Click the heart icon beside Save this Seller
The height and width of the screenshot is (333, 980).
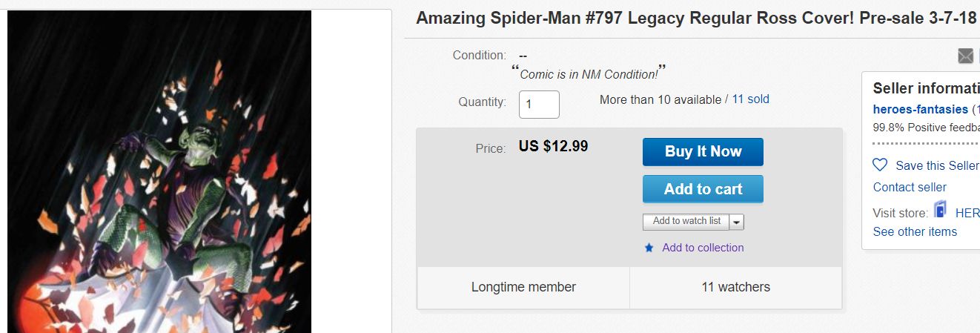pos(880,165)
